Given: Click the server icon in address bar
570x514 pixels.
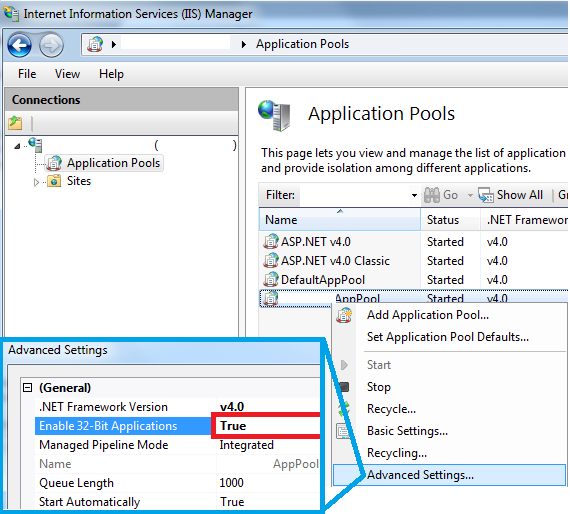Looking at the screenshot, I should click(95, 44).
